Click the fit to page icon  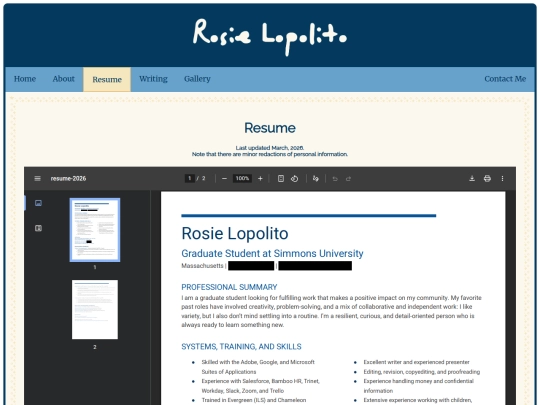(281, 178)
